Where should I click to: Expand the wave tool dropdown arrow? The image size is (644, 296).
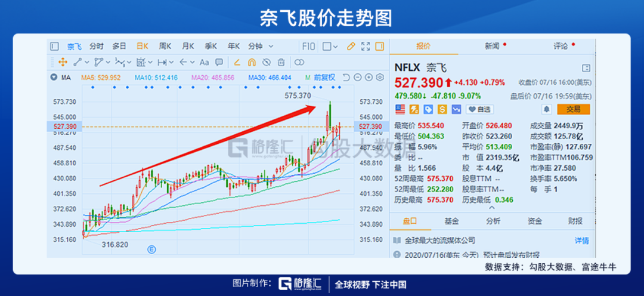[129, 63]
